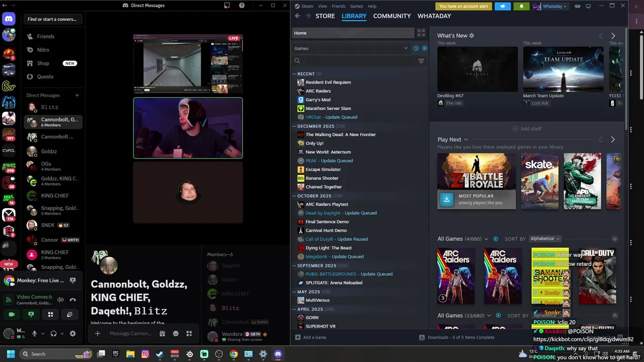Download Z1 Battle Royale via download icon
644x362 pixels.
point(446,199)
